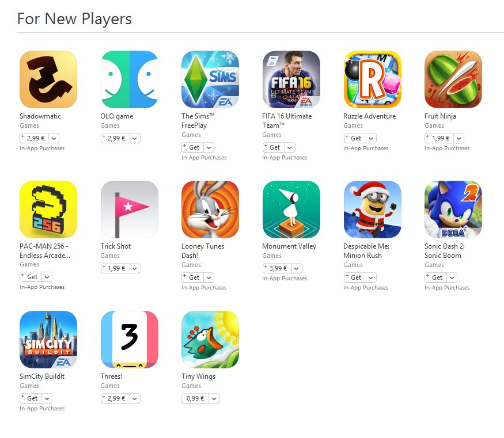Image resolution: width=504 pixels, height=438 pixels.
Task: Open the Shadowmatic app icon
Action: (x=48, y=79)
